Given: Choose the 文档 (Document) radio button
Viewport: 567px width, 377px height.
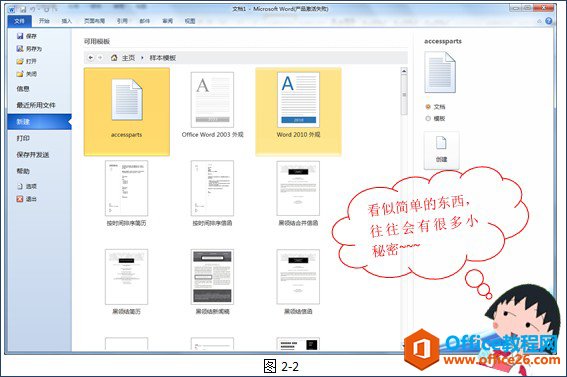Looking at the screenshot, I should pyautogui.click(x=428, y=107).
